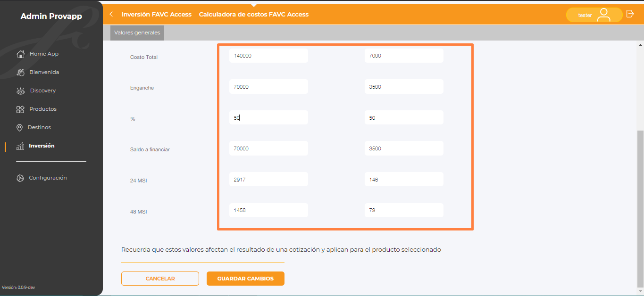Click GUARDAR CAMBIOS button

click(245, 279)
